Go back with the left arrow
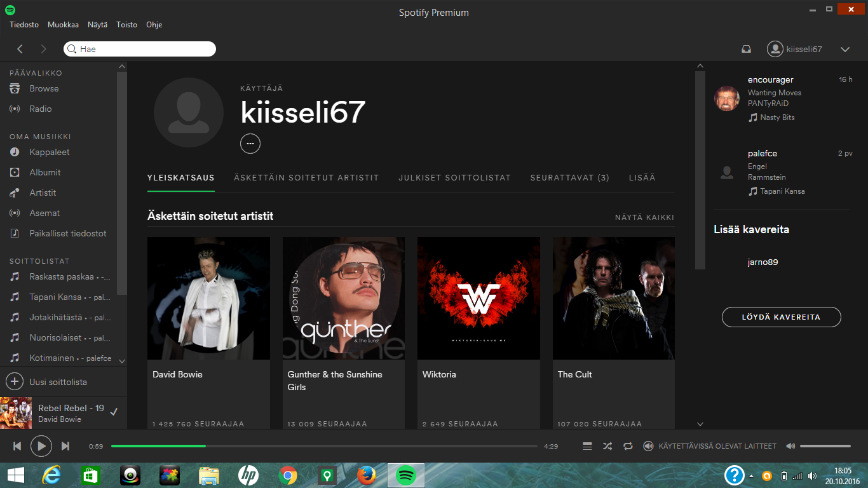 click(20, 49)
